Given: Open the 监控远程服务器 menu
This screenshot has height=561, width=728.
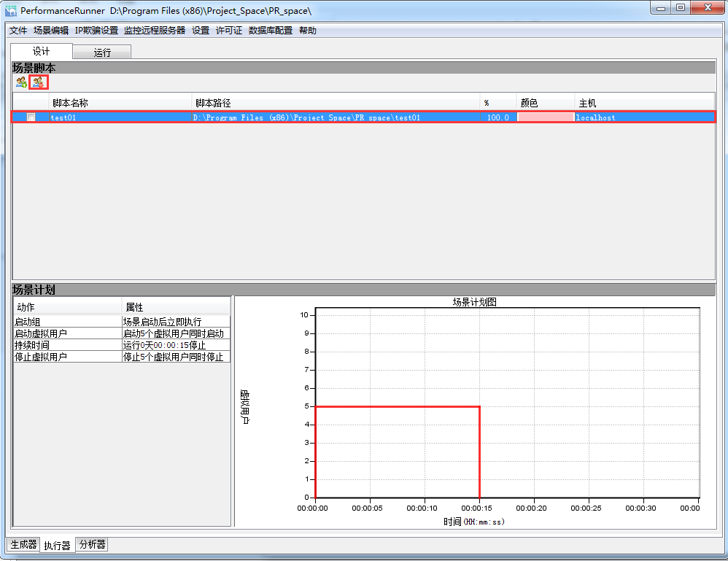Looking at the screenshot, I should (155, 31).
